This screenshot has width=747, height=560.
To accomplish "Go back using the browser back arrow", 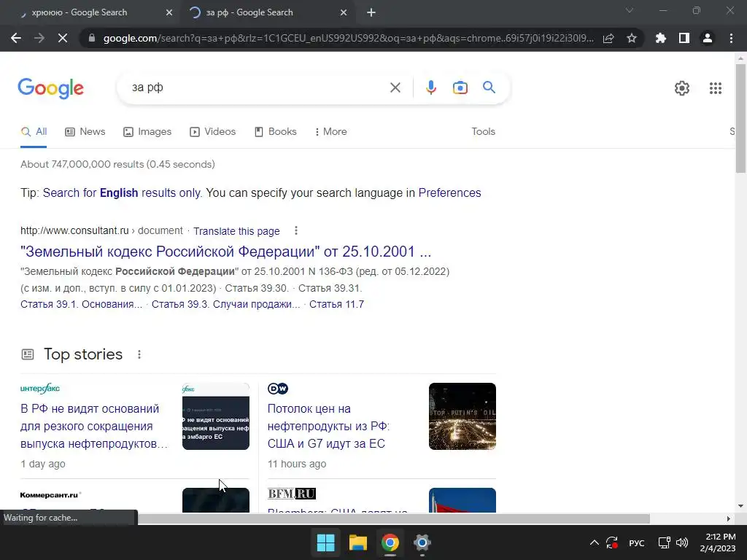I will click(x=16, y=38).
